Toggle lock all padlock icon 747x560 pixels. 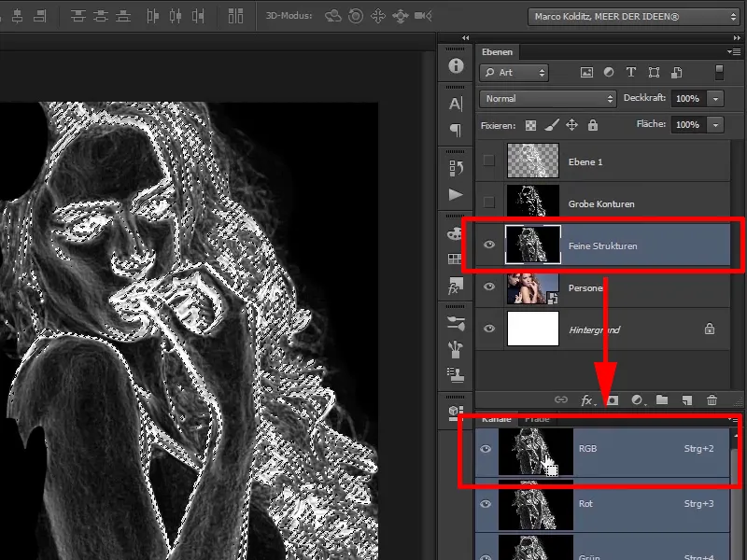[x=593, y=125]
